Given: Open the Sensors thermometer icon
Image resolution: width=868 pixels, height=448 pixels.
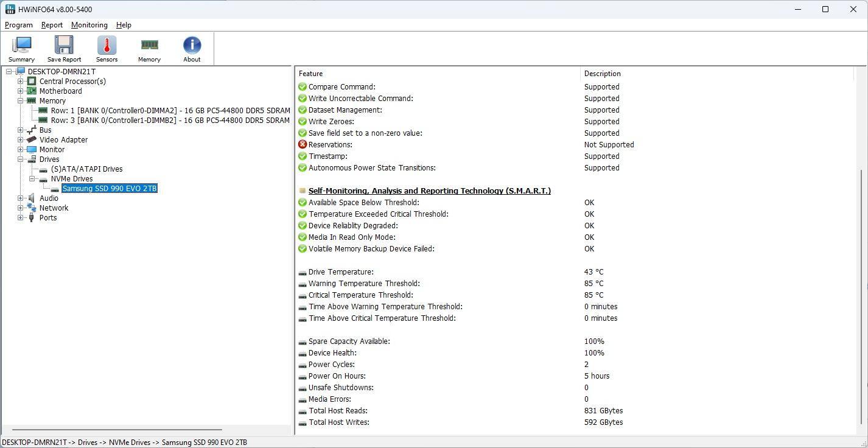Looking at the screenshot, I should pyautogui.click(x=107, y=49).
